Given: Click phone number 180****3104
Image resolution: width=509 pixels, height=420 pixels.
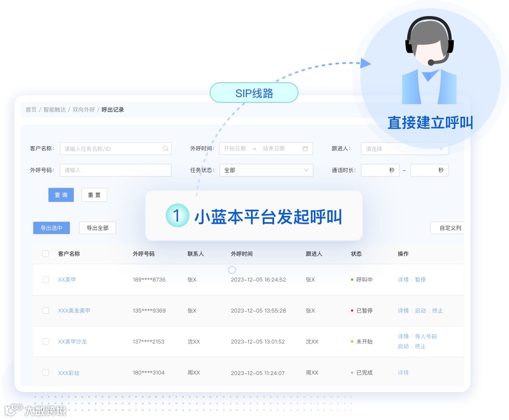Looking at the screenshot, I should tap(148, 372).
